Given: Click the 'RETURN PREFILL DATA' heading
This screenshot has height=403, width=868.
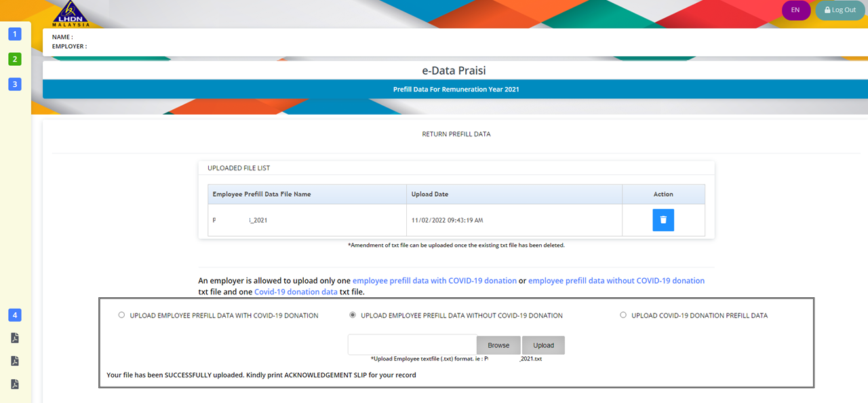Looking at the screenshot, I should [x=456, y=134].
